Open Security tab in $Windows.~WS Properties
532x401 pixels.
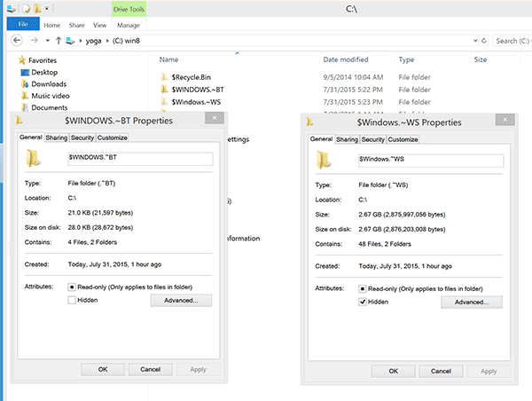coord(373,139)
